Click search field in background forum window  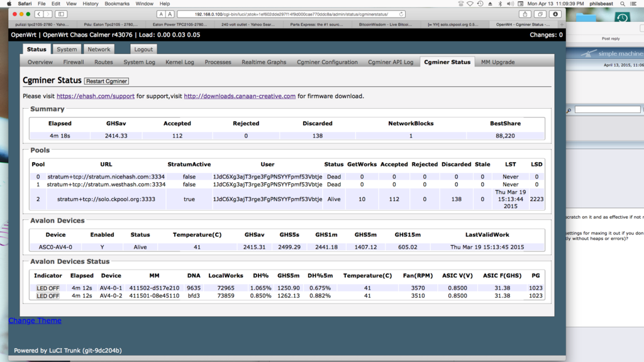[608, 109]
